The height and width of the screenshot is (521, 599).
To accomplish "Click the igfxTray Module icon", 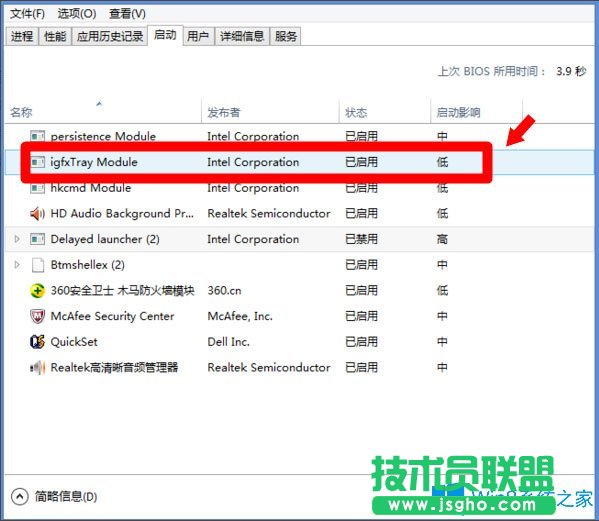I will pos(37,162).
